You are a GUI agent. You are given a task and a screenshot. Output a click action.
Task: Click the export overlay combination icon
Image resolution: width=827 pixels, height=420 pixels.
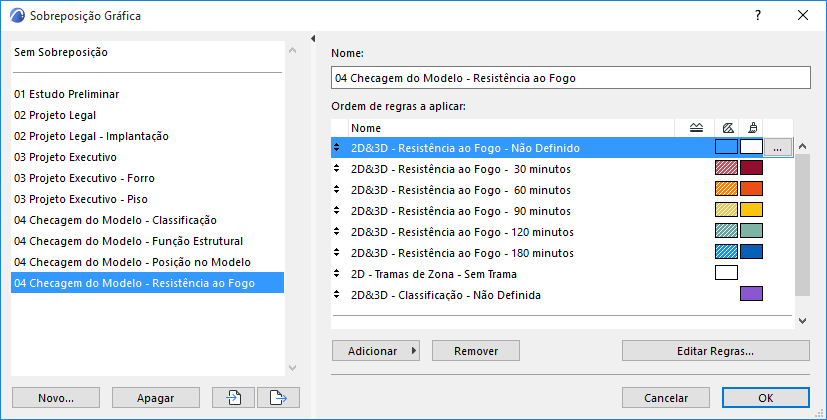point(278,397)
